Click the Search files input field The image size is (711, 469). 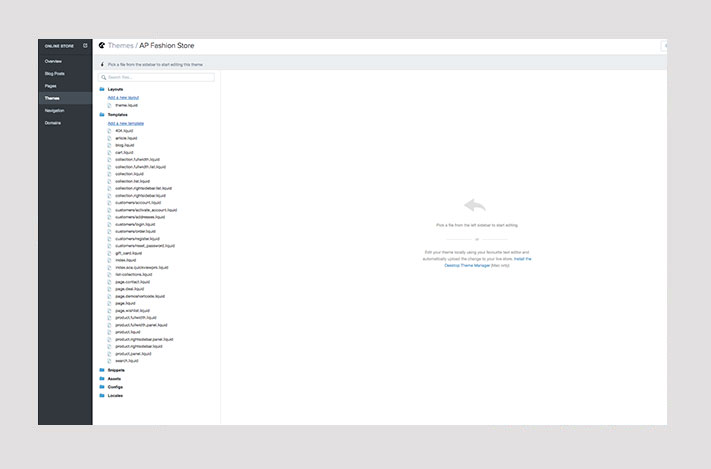157,77
